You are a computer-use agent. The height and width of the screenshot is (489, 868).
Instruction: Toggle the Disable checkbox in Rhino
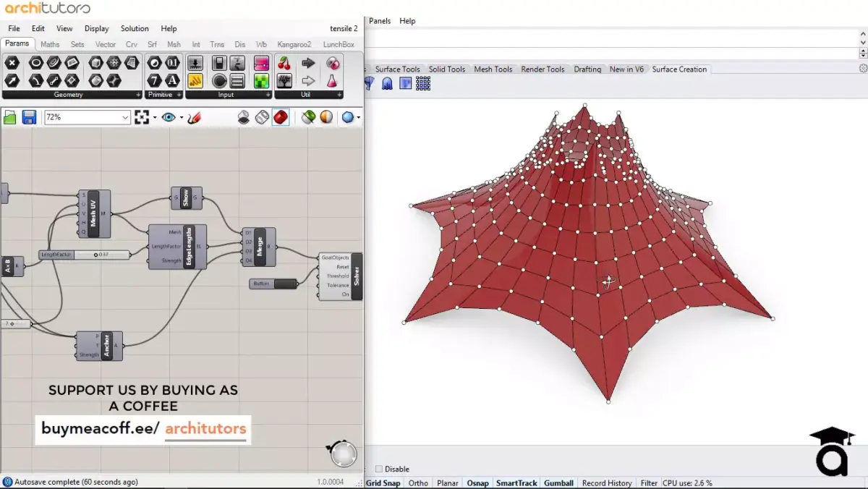379,469
